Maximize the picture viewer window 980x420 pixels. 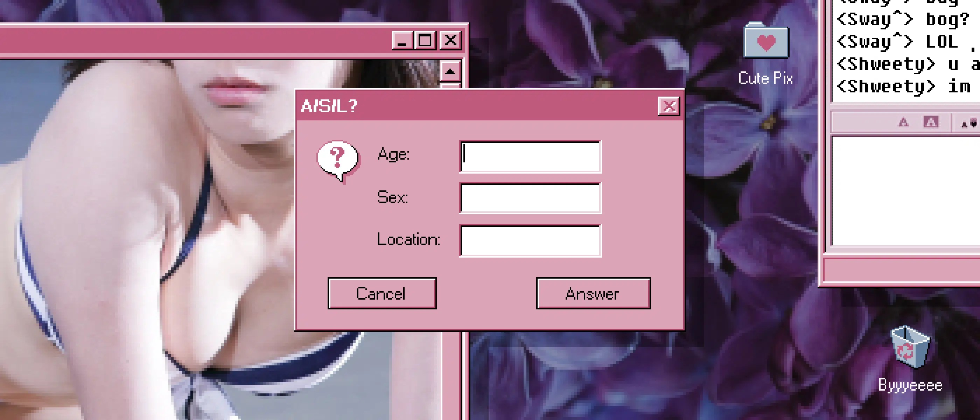coord(425,40)
